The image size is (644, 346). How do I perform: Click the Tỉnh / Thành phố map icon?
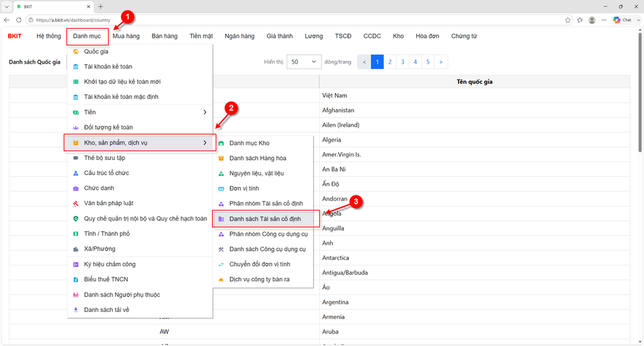[75, 234]
